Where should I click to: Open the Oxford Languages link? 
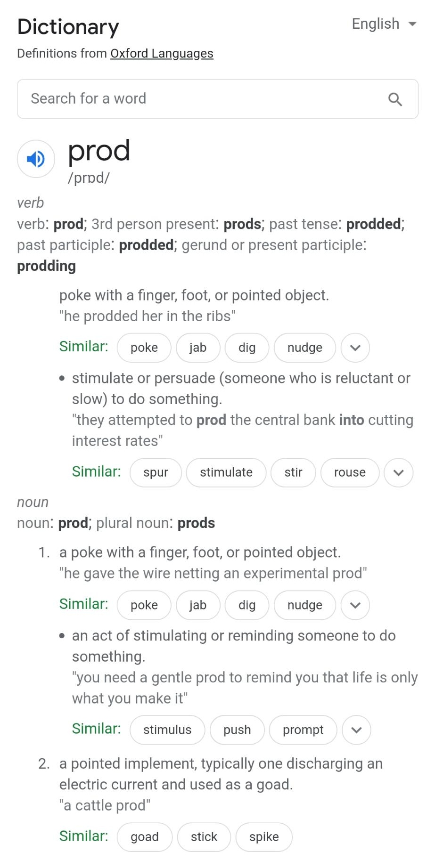(162, 54)
